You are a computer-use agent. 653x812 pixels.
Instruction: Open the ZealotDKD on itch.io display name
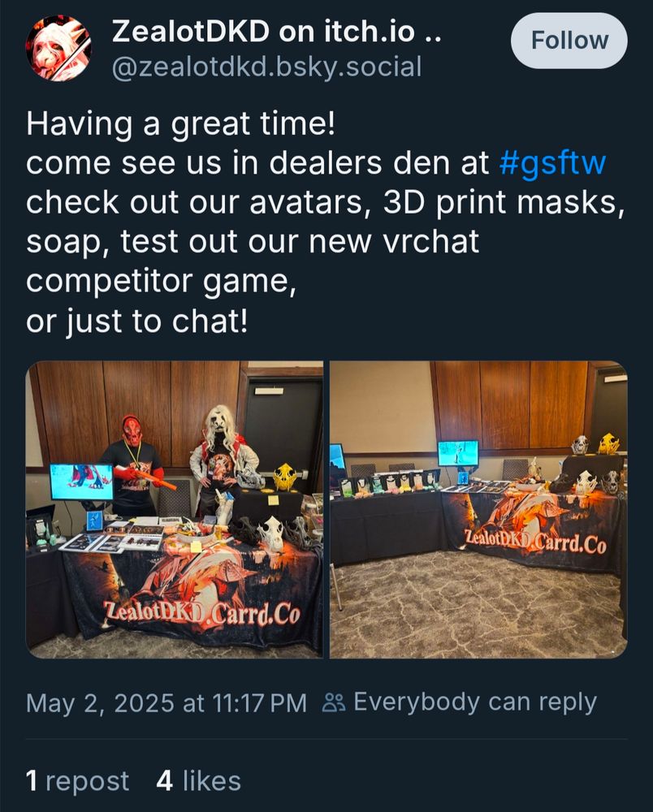pos(277,32)
